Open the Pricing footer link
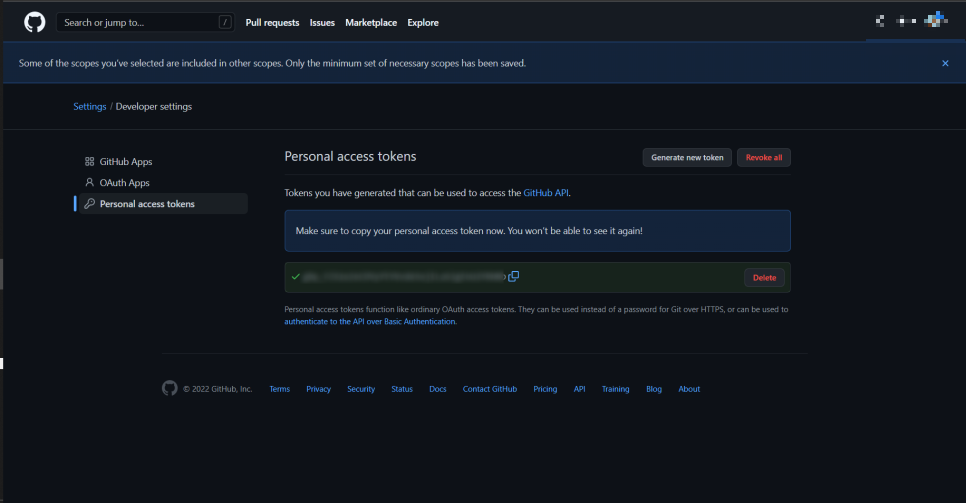This screenshot has width=966, height=503. [545, 389]
